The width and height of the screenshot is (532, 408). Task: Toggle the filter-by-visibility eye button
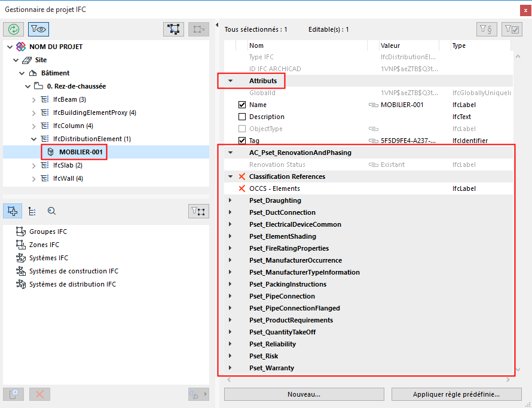pos(38,29)
